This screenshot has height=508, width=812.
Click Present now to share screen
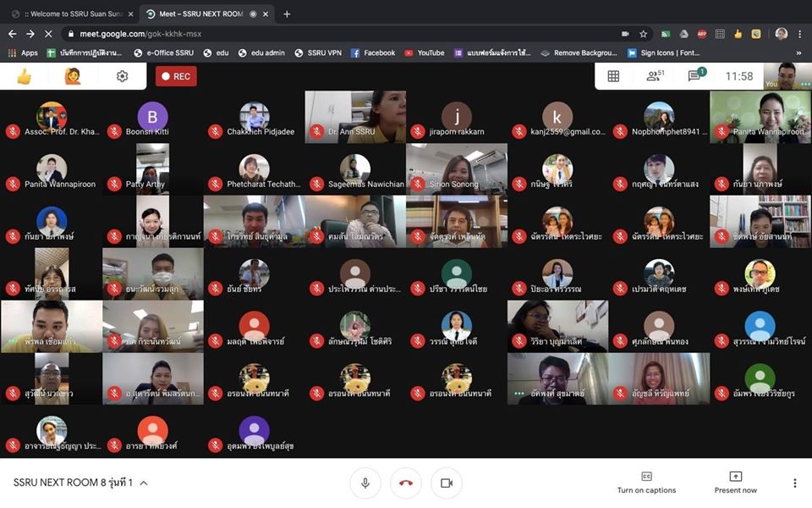click(735, 483)
